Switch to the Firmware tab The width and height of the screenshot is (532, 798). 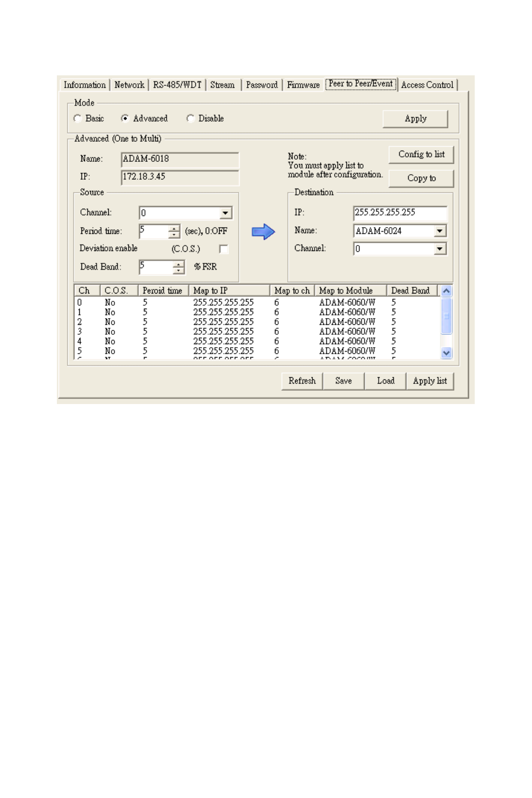(303, 85)
